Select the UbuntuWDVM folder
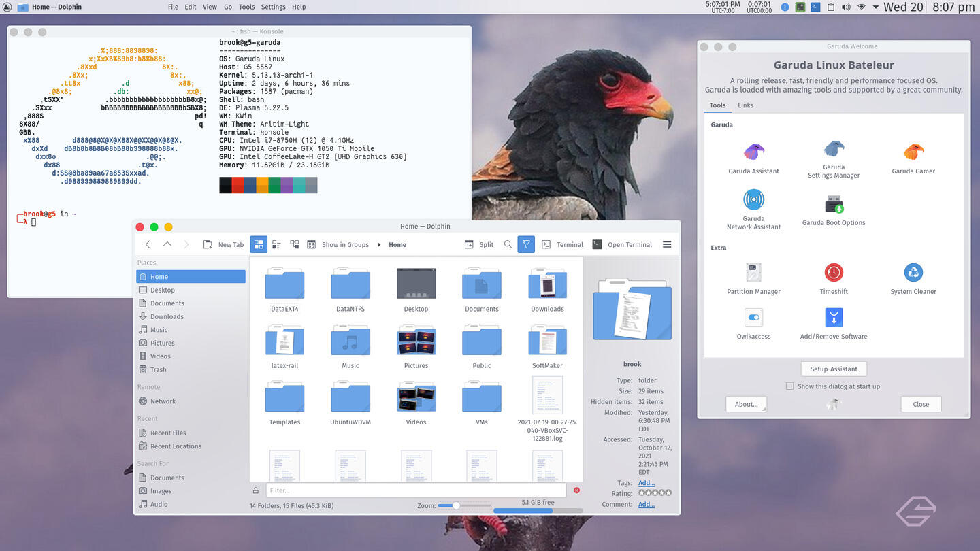This screenshot has width=980, height=551. click(x=350, y=403)
